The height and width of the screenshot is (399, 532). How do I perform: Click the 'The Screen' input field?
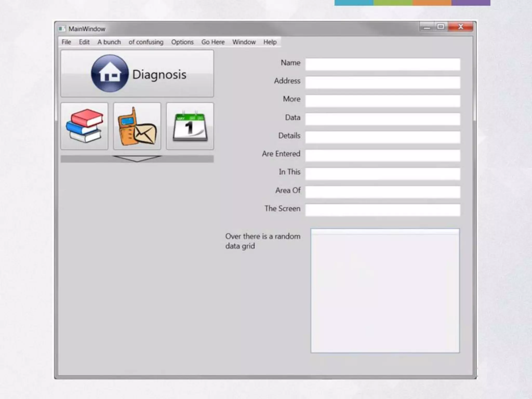383,210
